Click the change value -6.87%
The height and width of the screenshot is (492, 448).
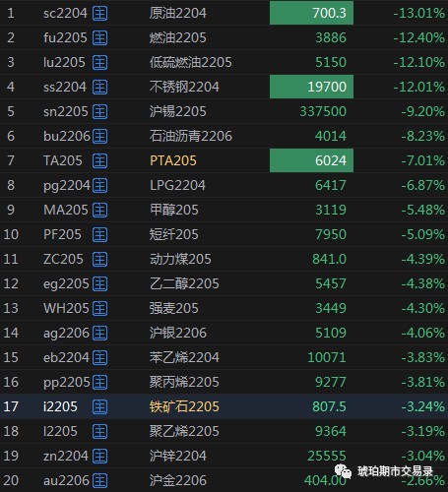click(x=422, y=185)
